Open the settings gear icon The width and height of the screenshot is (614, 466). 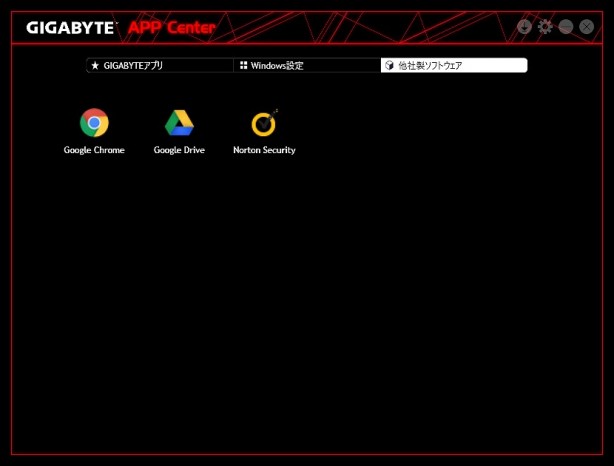[545, 27]
